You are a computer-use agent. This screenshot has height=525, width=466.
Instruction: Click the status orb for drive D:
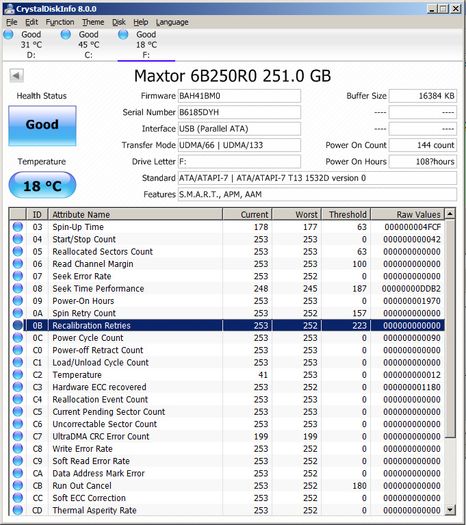[x=8, y=34]
